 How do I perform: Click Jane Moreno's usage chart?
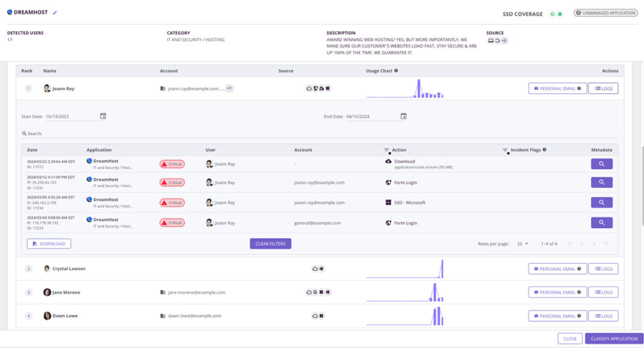click(x=404, y=292)
